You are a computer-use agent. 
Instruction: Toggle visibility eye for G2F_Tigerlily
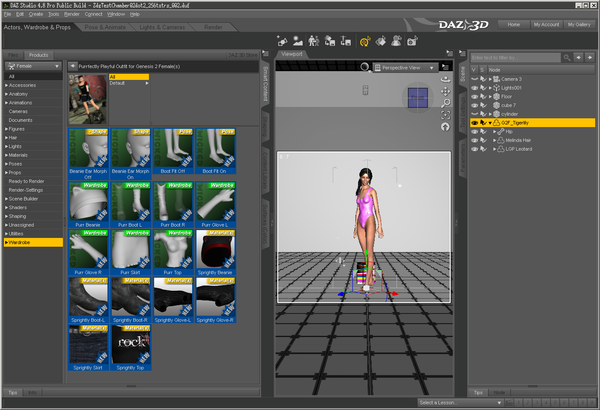474,123
